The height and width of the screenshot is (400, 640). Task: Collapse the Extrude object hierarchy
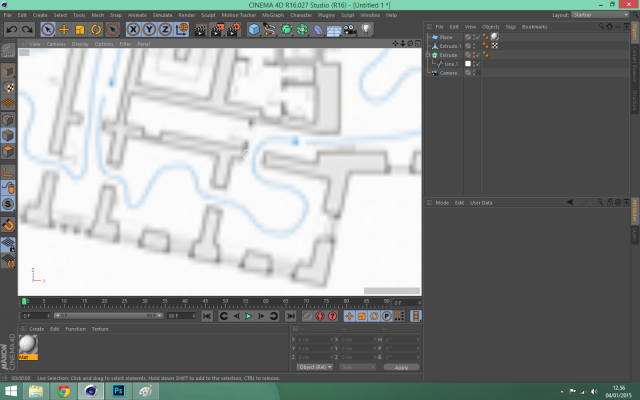(428, 55)
